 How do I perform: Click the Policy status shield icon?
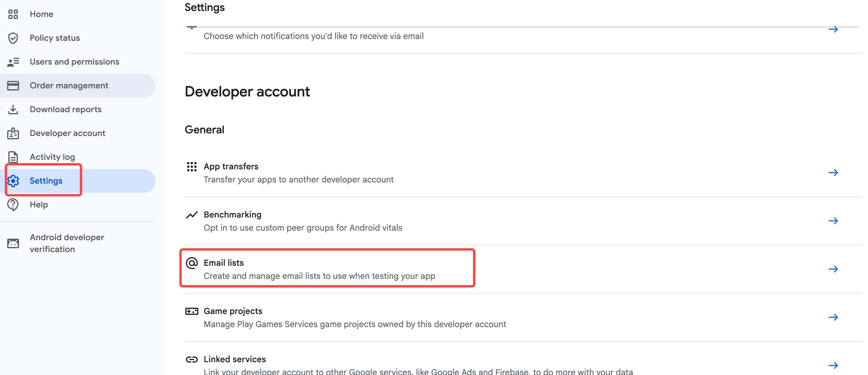click(x=13, y=38)
